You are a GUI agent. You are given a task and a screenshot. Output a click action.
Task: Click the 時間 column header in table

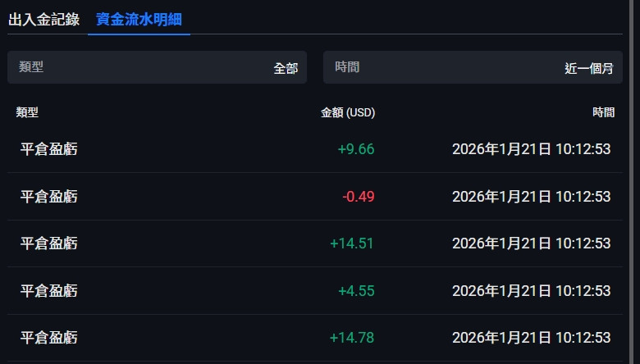tap(603, 112)
